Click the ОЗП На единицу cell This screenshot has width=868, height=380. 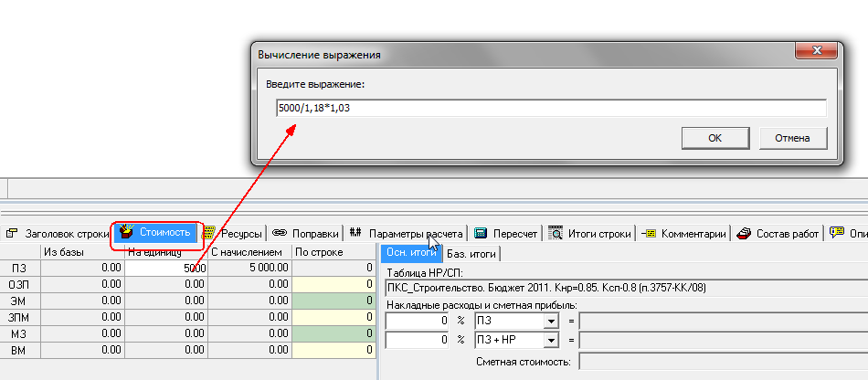[166, 284]
